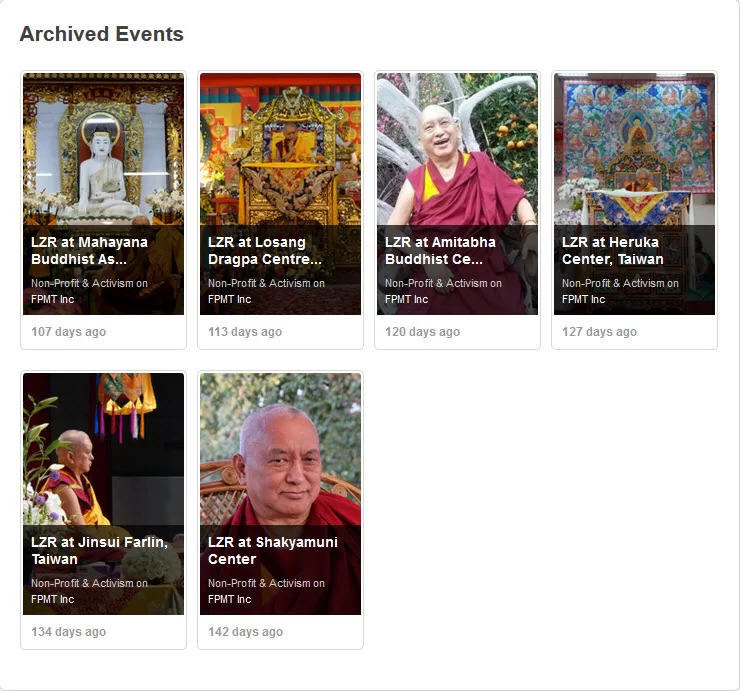Open the Mahayana Buddhist event thumbnail with white Buddha statue
The image size is (740, 691).
[103, 148]
